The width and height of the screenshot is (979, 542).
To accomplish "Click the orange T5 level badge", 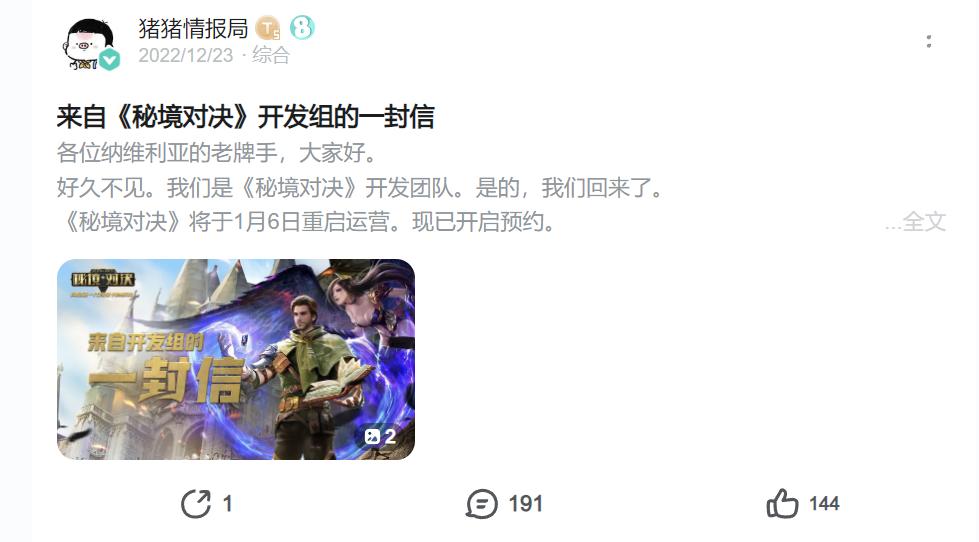I will pos(268,27).
